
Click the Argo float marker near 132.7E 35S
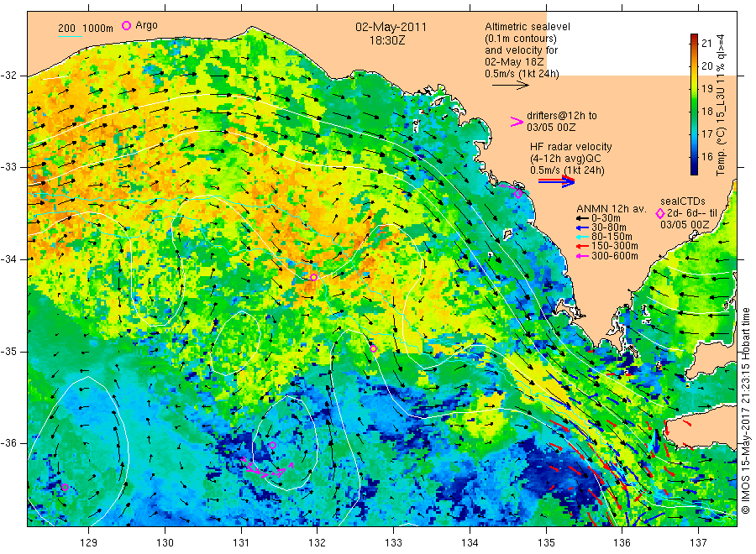(373, 348)
